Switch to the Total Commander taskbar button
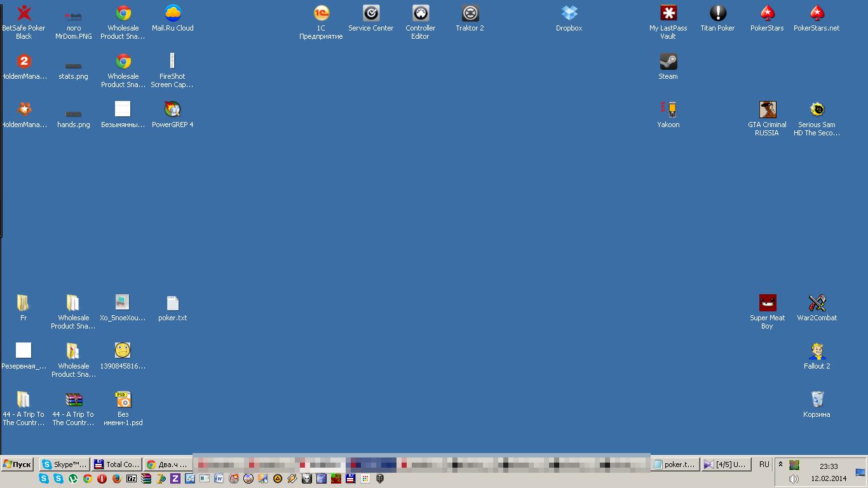868x488 pixels. [x=117, y=464]
